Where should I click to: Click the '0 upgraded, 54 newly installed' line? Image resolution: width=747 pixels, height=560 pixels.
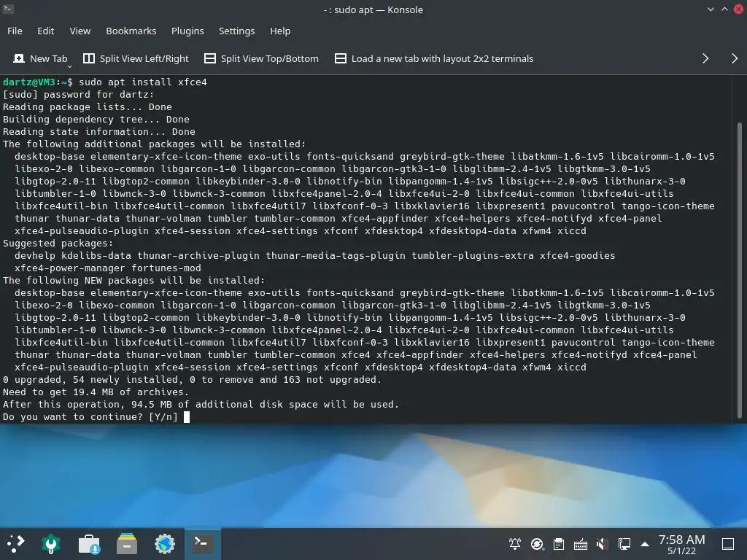click(192, 379)
